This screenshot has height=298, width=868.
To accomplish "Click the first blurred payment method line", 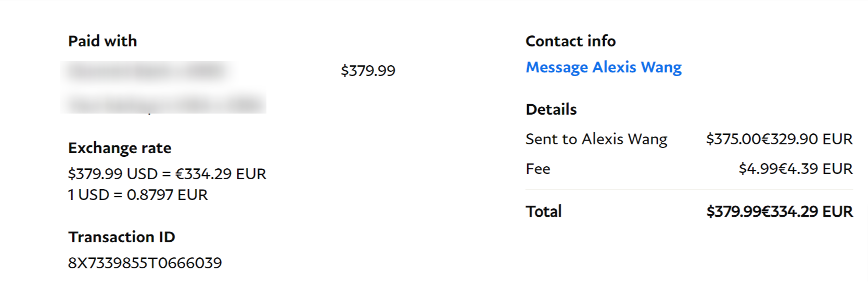I will (x=146, y=71).
